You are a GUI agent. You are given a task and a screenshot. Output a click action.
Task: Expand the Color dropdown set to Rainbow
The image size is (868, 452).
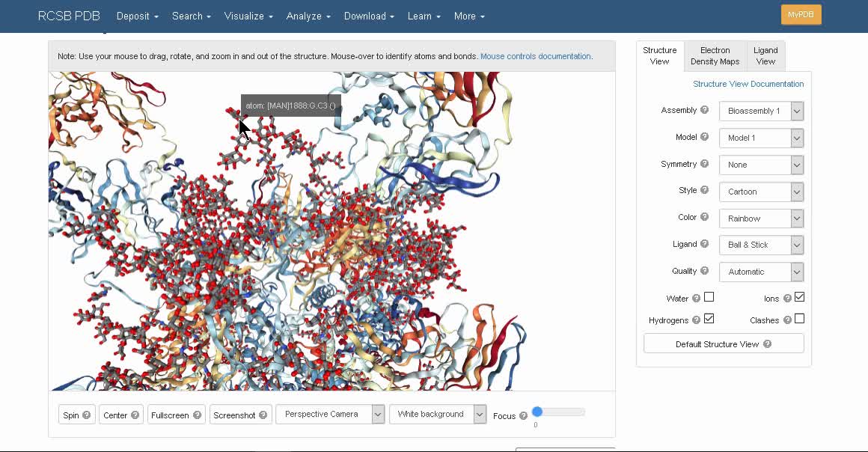760,219
